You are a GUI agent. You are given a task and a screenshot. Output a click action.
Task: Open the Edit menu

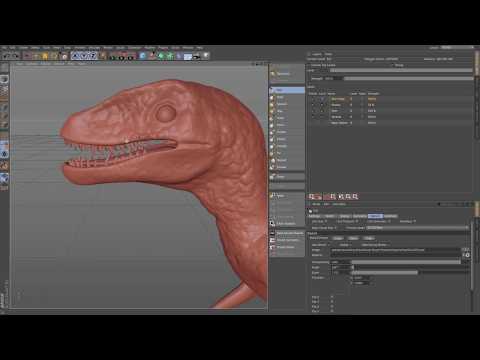click(12, 48)
